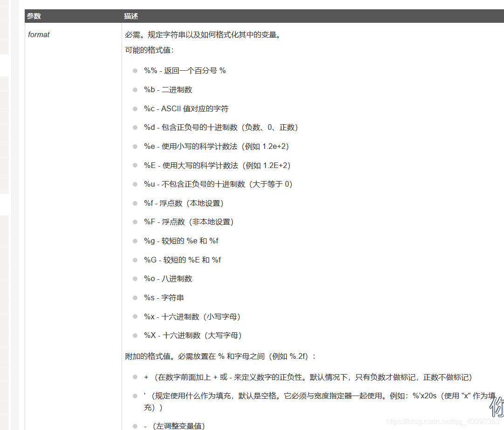The height and width of the screenshot is (430, 504).
Task: Select the %u 不包含正负号 list entry
Action: [219, 184]
